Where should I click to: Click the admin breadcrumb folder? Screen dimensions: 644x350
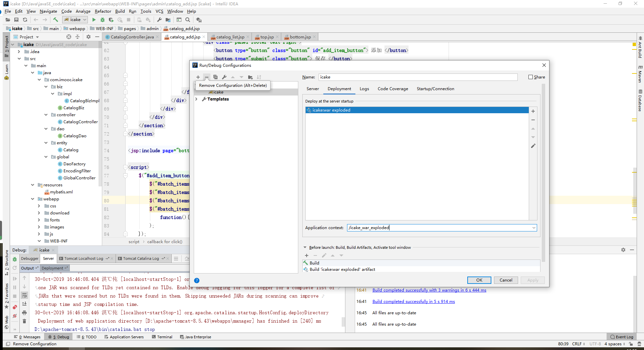click(149, 28)
